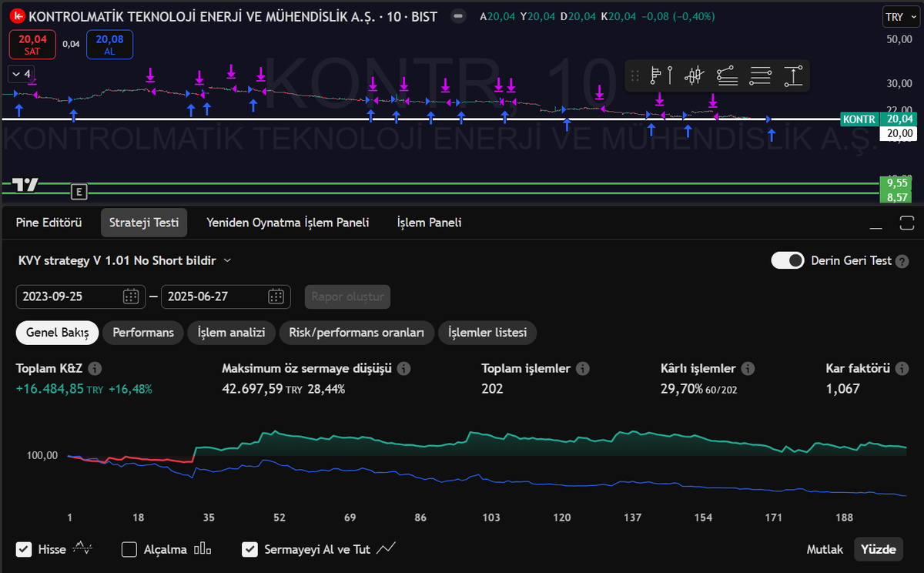Show info for Kârlı işlemler

tap(748, 369)
